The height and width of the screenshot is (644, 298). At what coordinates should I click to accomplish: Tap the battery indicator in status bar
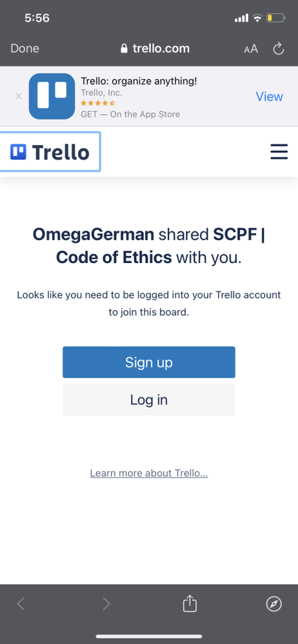coord(276,17)
